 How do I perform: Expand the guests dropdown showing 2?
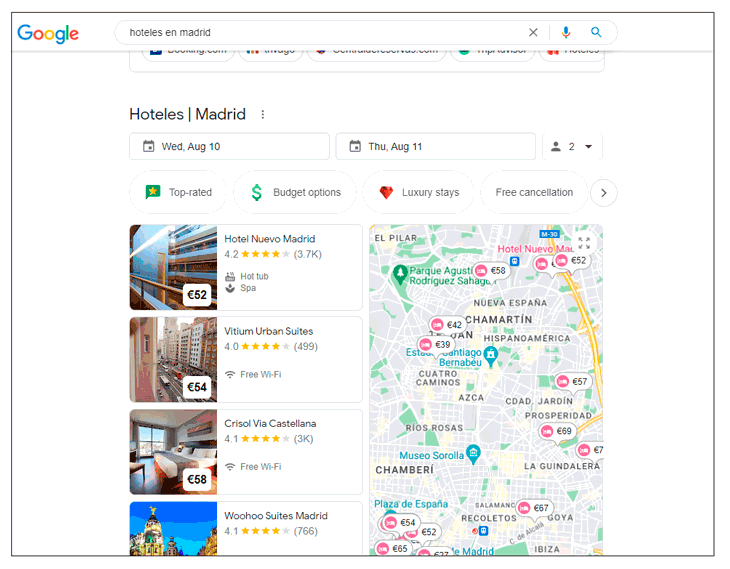573,147
